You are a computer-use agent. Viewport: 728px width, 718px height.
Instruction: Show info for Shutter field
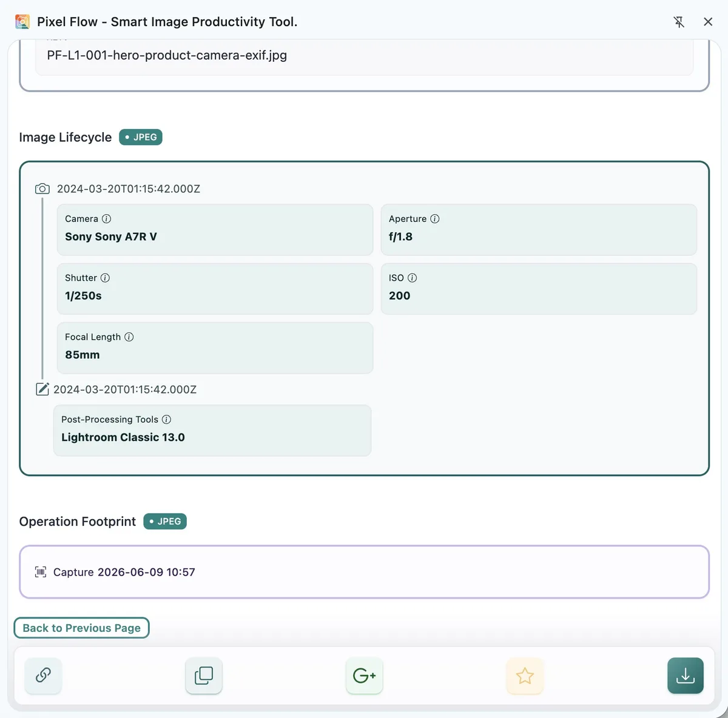pyautogui.click(x=105, y=278)
